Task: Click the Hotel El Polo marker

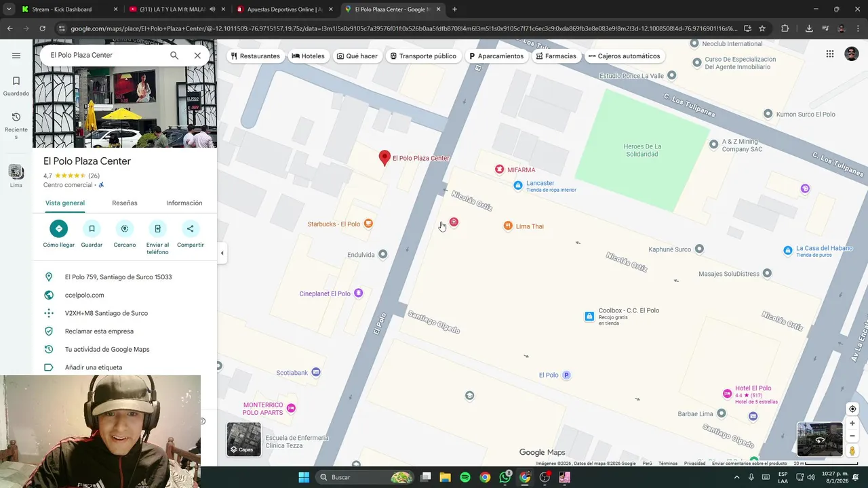Action: [727, 393]
